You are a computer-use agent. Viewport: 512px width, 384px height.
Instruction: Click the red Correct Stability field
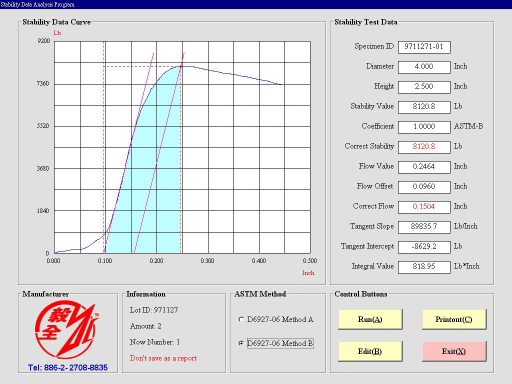click(x=424, y=147)
